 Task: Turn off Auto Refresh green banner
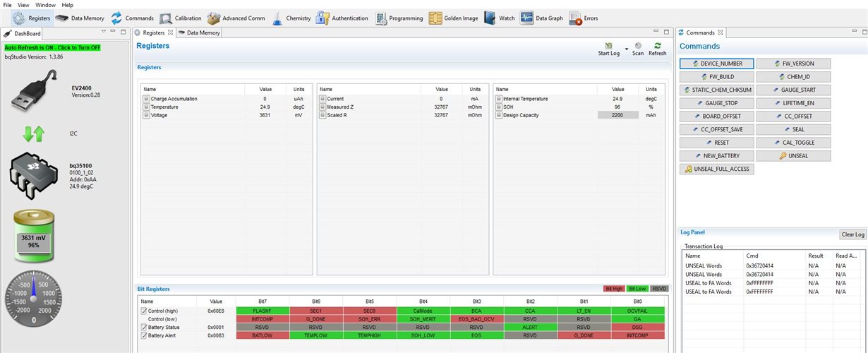53,47
